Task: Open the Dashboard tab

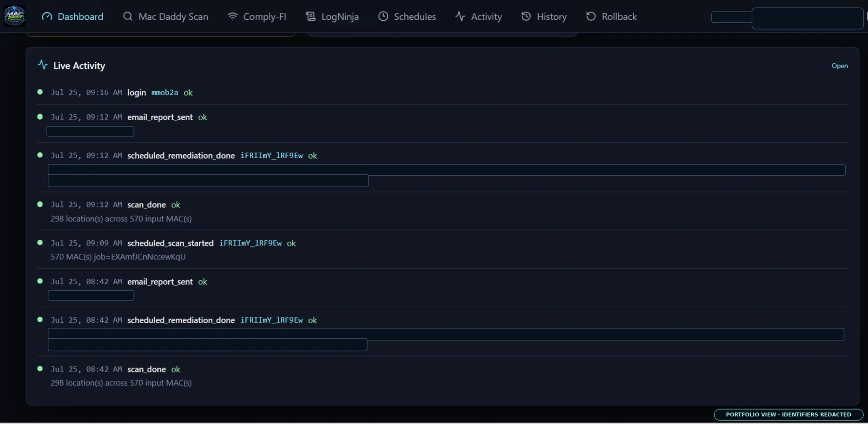Action: [72, 16]
